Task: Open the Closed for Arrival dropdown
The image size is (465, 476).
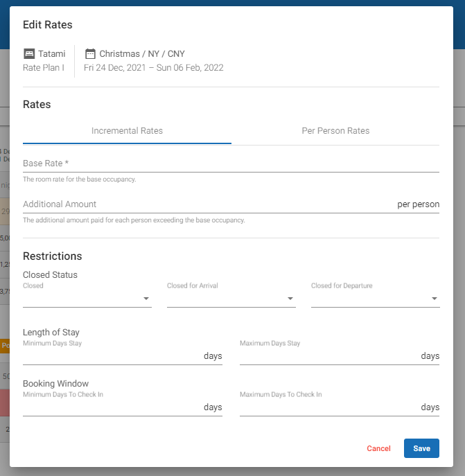Action: coord(231,299)
